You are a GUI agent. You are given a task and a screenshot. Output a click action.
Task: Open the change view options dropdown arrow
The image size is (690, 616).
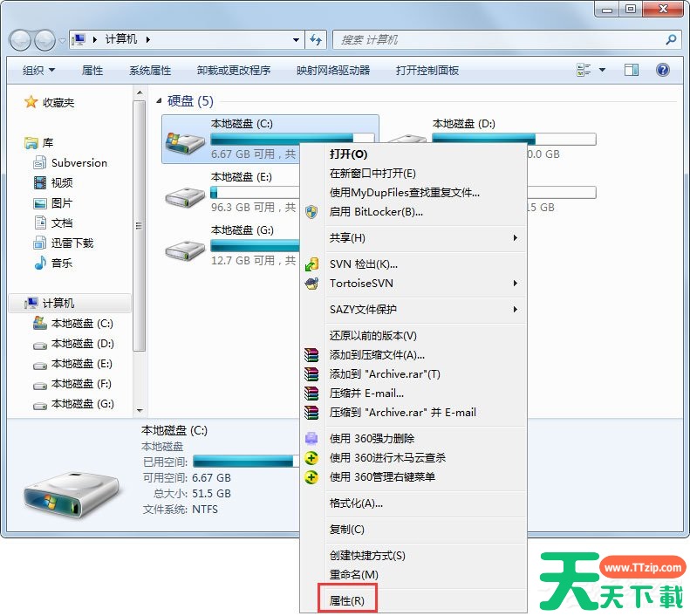point(603,71)
